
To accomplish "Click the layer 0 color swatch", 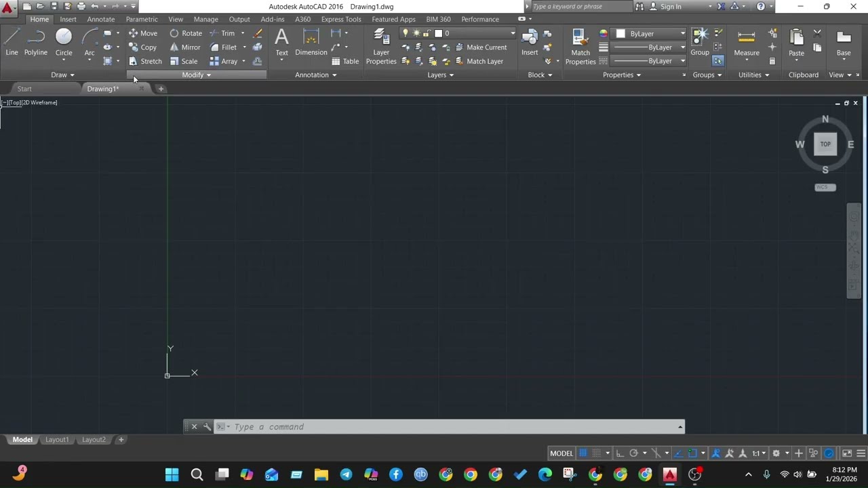I will (438, 33).
